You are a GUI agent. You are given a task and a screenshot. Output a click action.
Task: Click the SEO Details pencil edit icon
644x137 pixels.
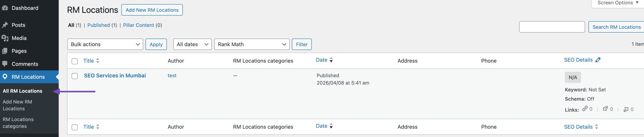(x=598, y=60)
